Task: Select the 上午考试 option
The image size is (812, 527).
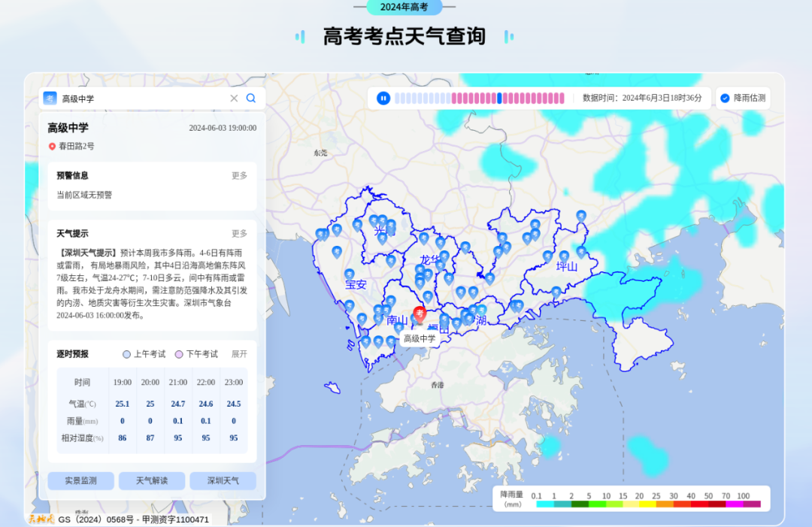Action: pos(126,354)
